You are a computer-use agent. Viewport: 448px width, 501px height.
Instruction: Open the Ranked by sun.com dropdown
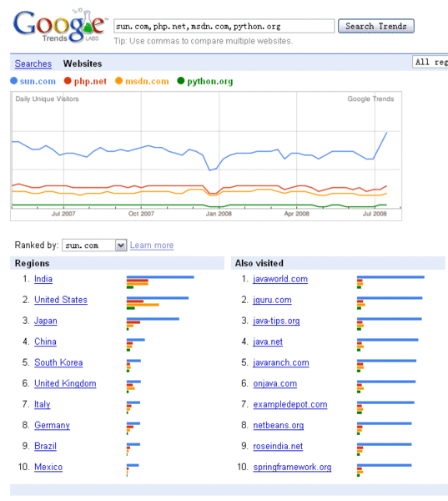(94, 245)
